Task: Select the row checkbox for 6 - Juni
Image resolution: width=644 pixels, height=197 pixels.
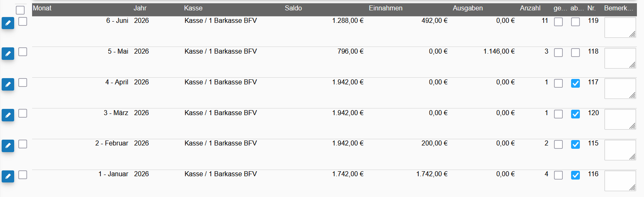Action: pos(22,21)
